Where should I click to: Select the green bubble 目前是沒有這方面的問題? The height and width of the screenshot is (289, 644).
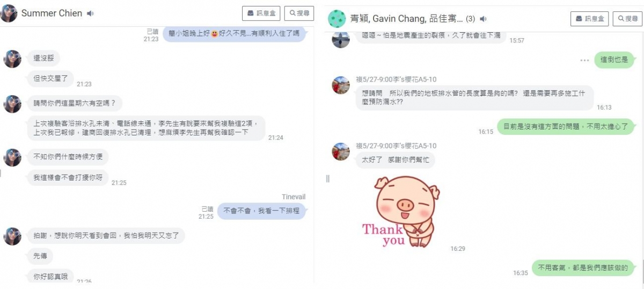[x=566, y=127]
